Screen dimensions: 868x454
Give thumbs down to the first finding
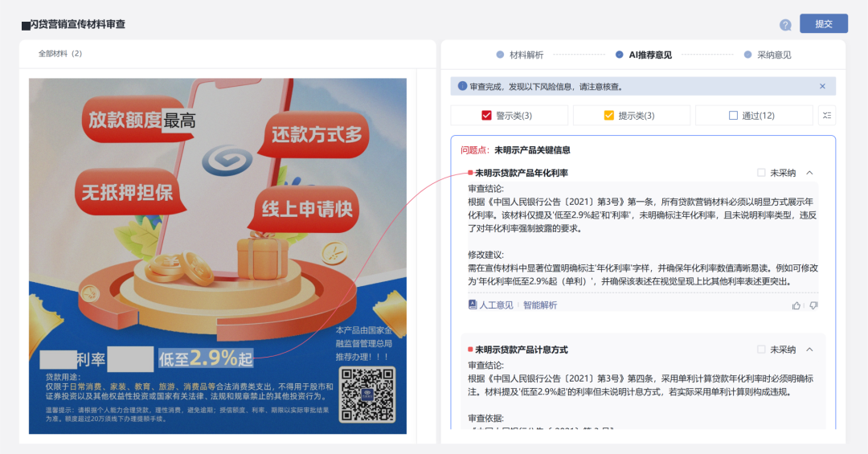coord(813,305)
